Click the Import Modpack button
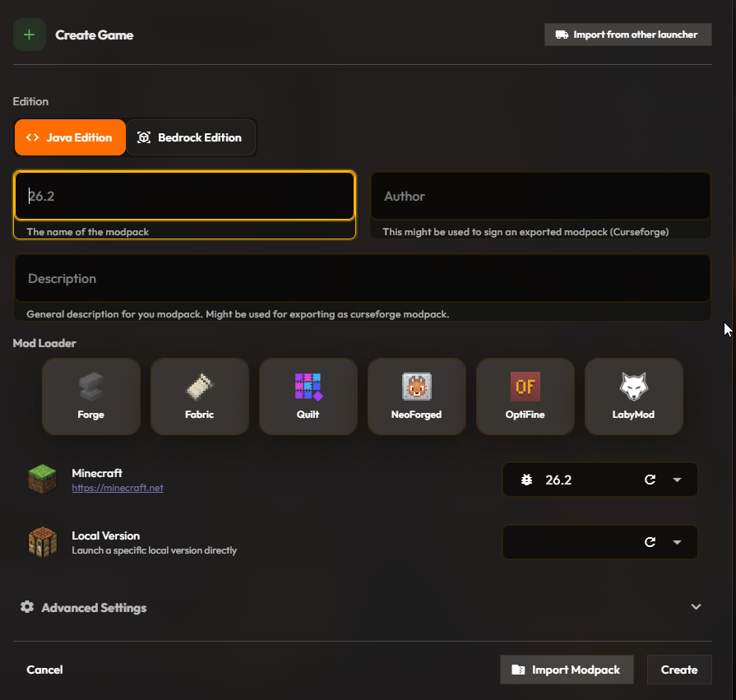The image size is (736, 700). (x=567, y=670)
